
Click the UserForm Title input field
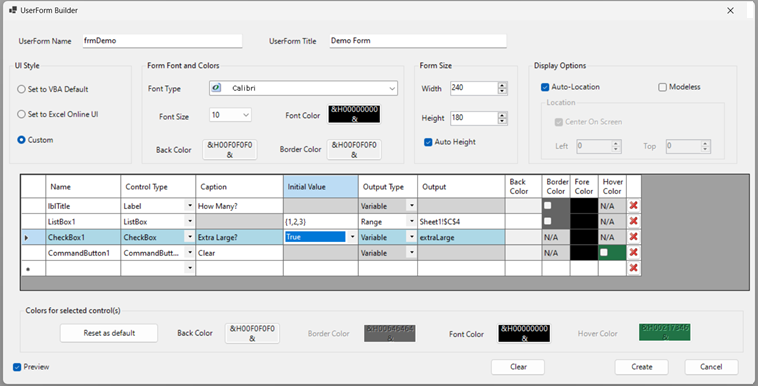click(418, 41)
